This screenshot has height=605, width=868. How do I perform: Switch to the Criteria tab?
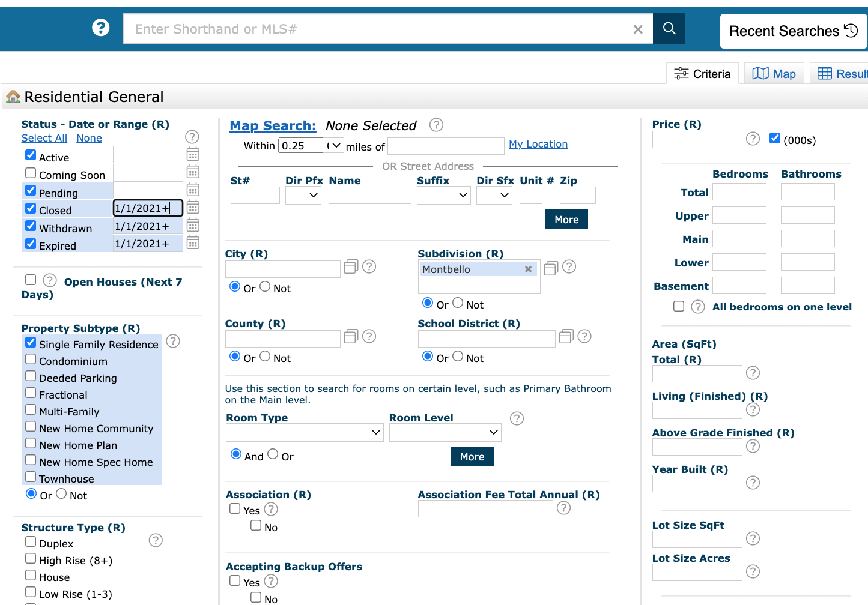point(702,74)
